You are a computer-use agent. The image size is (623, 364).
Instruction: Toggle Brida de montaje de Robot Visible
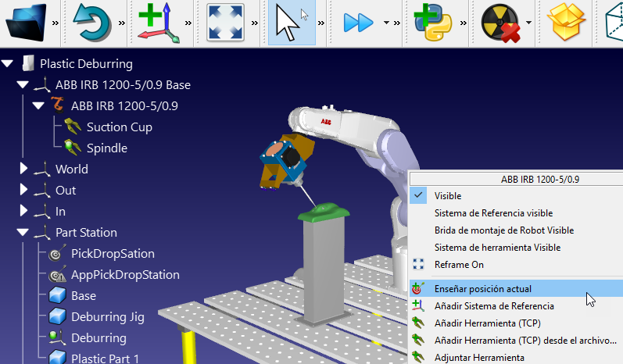coord(503,230)
